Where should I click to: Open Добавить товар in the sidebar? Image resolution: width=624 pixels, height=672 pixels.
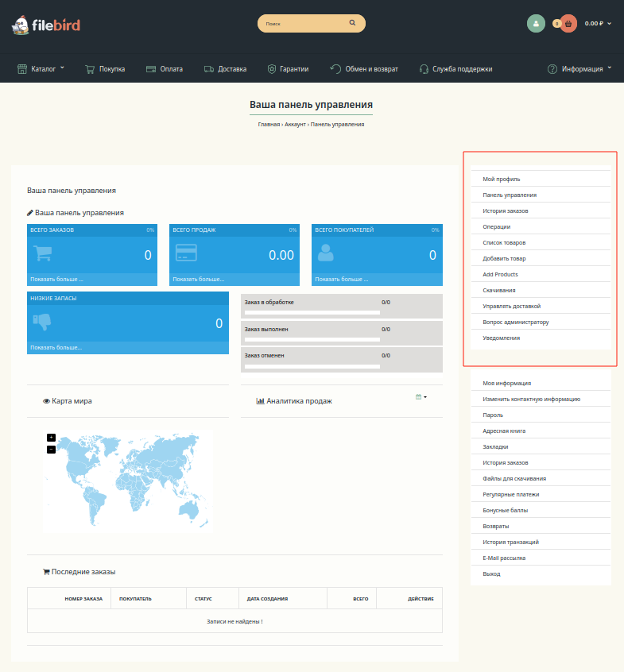coord(504,258)
